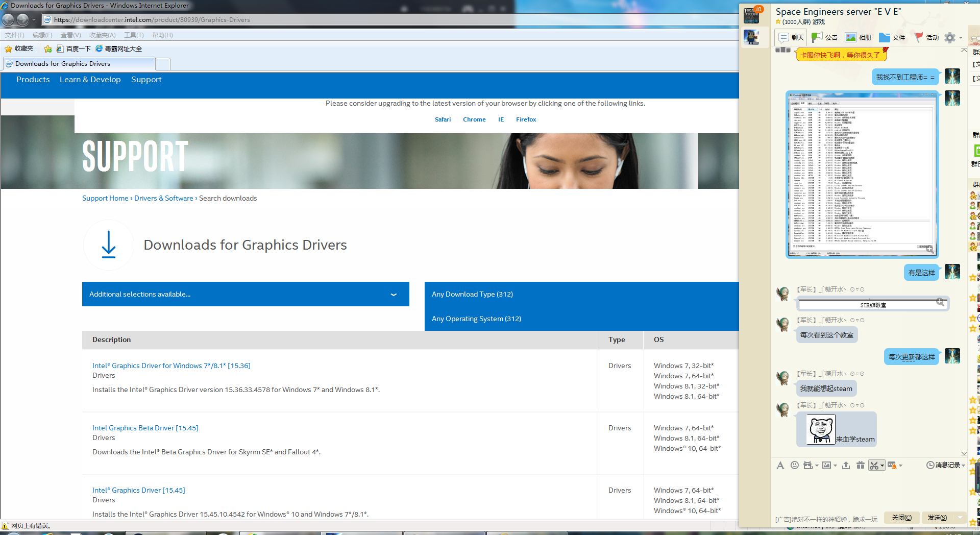
Task: Open the favorites star 收藏夹 button
Action: (19, 48)
